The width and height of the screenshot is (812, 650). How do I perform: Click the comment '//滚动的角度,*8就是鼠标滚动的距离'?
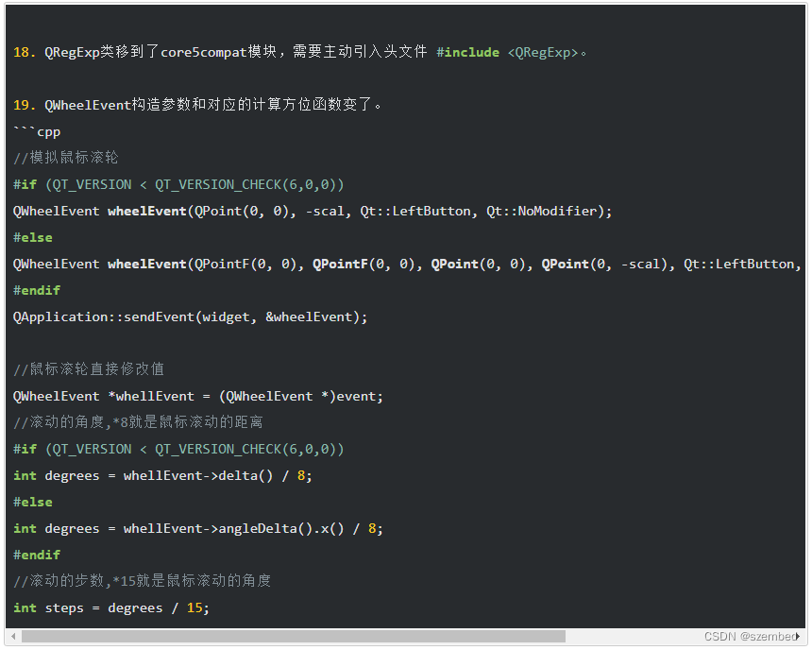point(138,422)
